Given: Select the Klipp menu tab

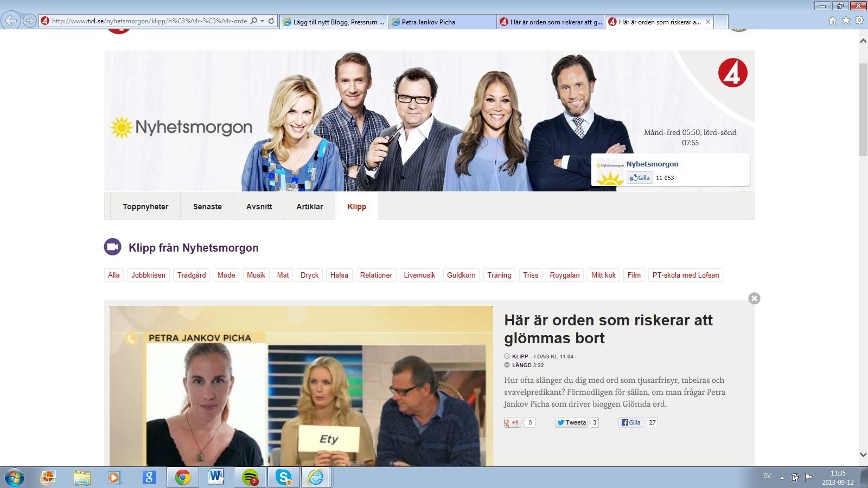Looking at the screenshot, I should [356, 207].
